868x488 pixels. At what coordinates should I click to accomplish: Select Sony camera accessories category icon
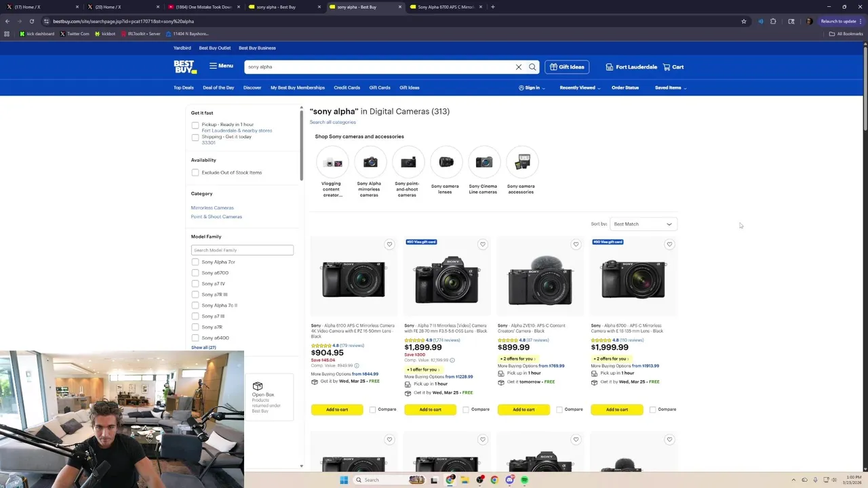pos(522,163)
